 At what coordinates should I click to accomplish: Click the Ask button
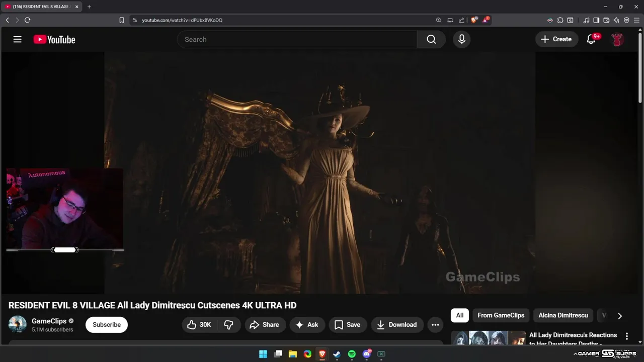click(307, 325)
